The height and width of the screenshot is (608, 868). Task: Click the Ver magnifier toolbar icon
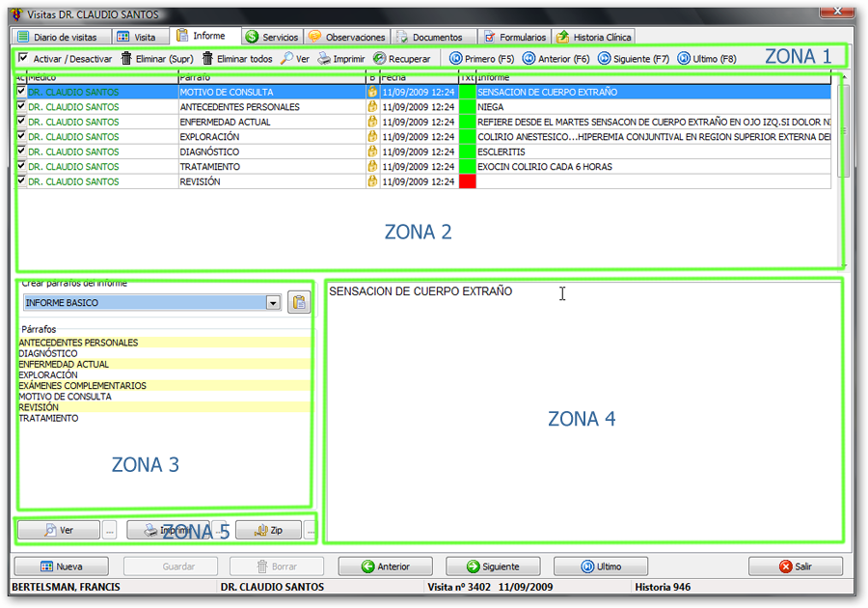pyautogui.click(x=287, y=59)
